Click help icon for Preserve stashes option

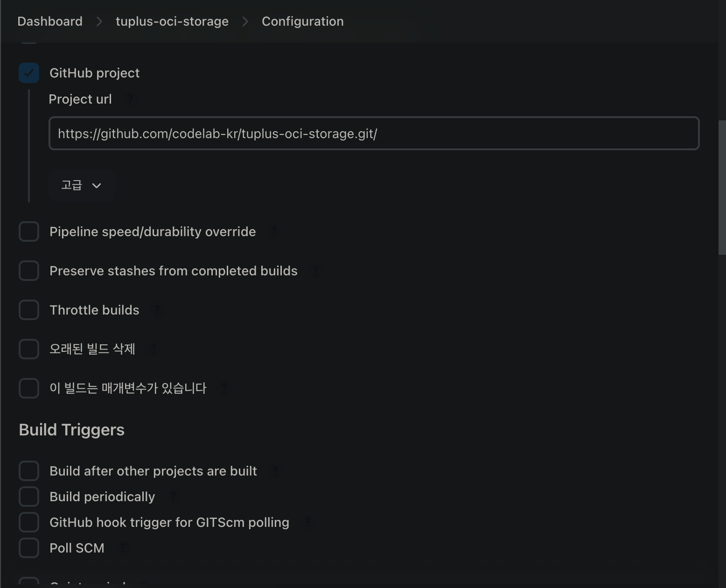pos(316,271)
